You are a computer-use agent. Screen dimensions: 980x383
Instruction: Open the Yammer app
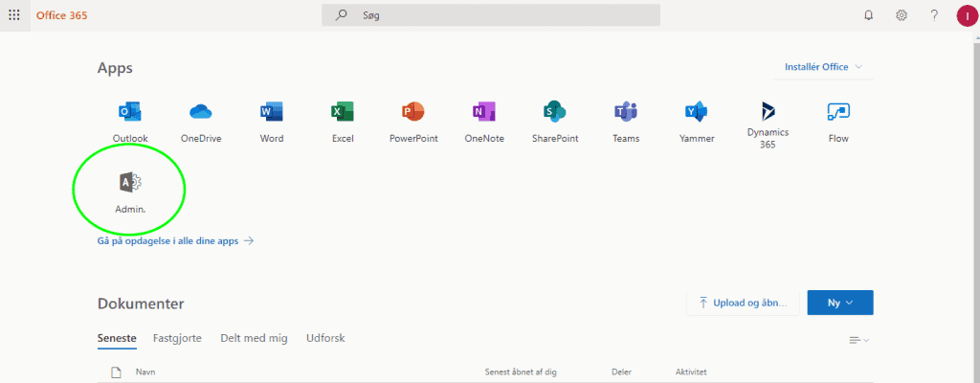click(697, 122)
